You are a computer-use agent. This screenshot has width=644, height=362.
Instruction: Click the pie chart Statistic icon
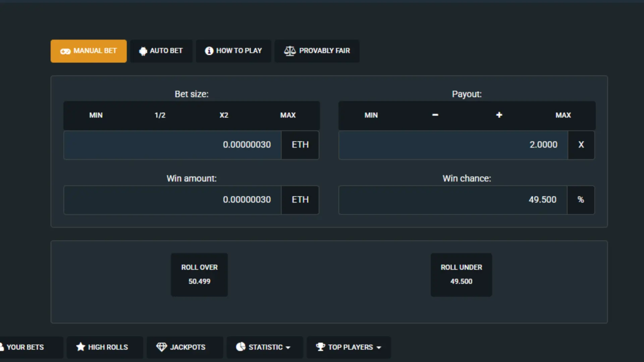pyautogui.click(x=240, y=347)
